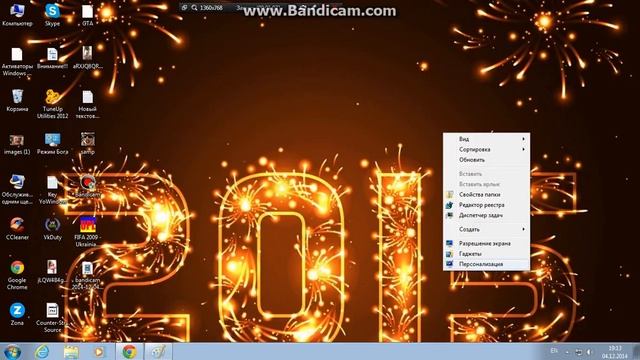Click the Show desktop strip
Screen dimensions: 640x360
pos(636,351)
